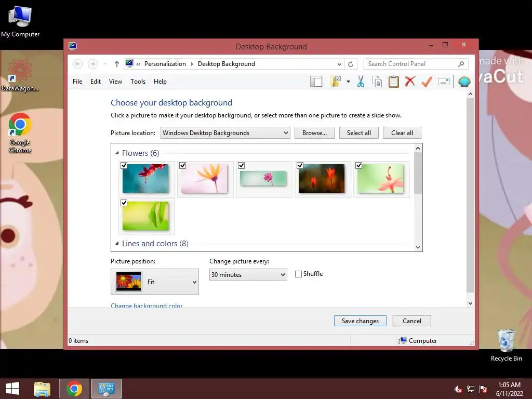Open the folder options toolbar icon

click(x=336, y=82)
